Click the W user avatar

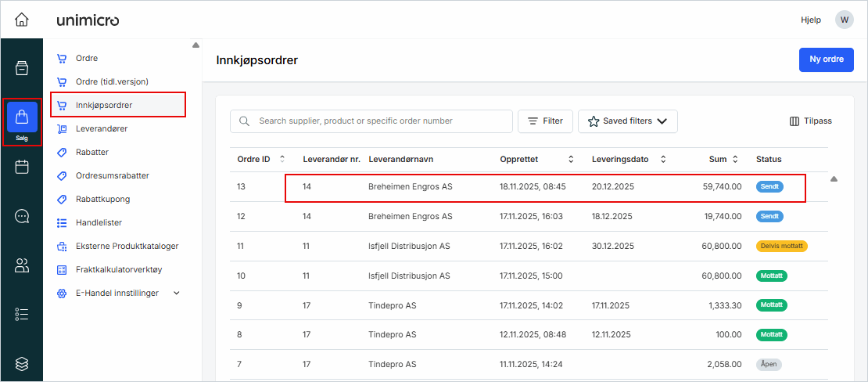pos(844,20)
